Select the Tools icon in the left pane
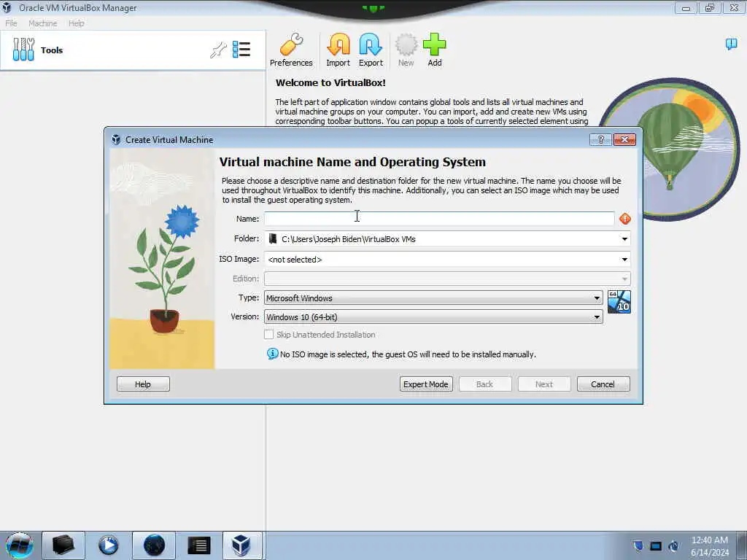747x560 pixels. pyautogui.click(x=23, y=50)
